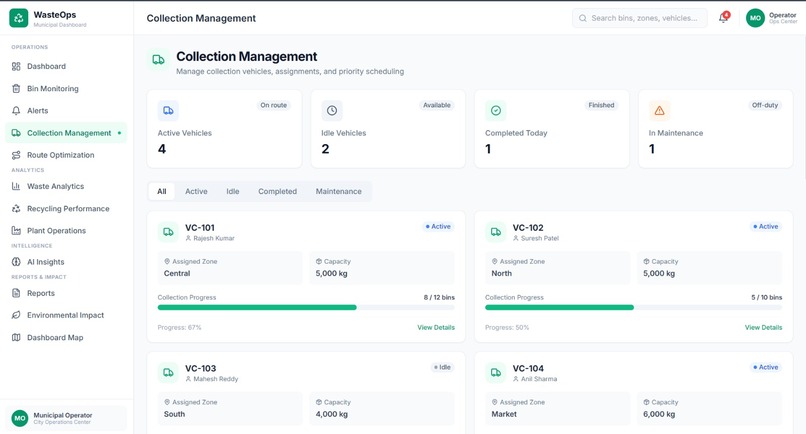806x434 pixels.
Task: Click the Idle Vehicles clock icon
Action: (x=332, y=111)
